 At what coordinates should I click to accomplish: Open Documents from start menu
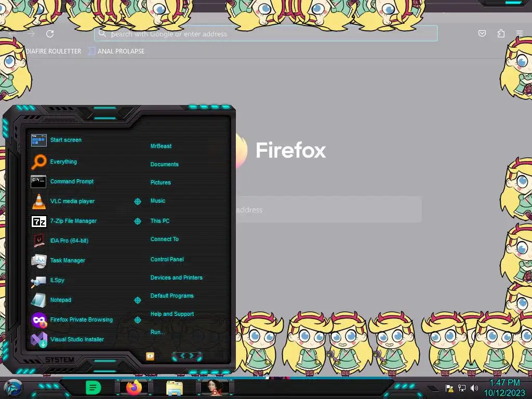click(164, 164)
